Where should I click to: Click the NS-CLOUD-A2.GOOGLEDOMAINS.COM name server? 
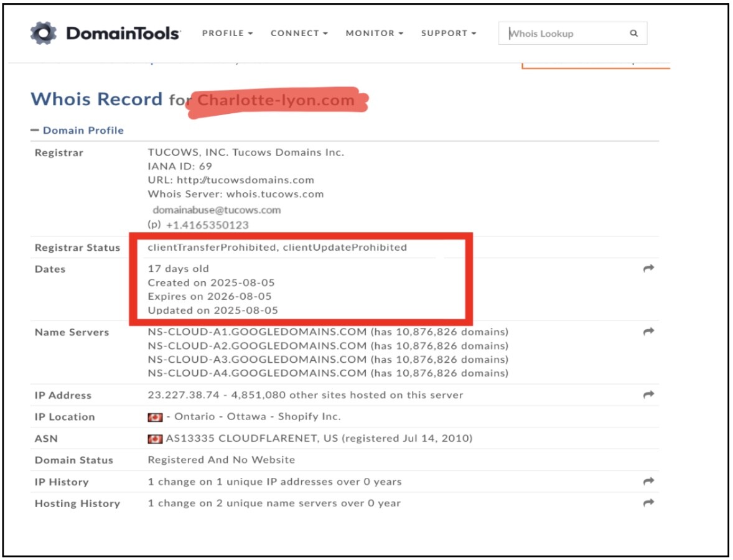point(257,346)
